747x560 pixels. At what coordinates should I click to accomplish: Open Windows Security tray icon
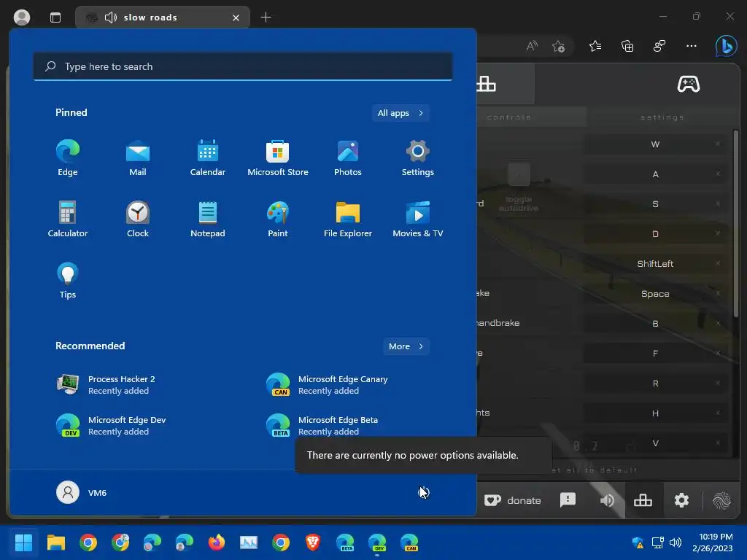point(638,542)
